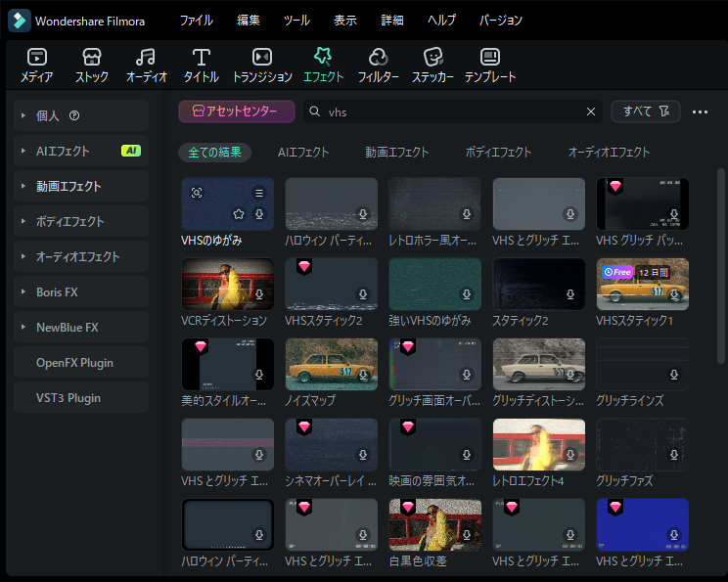Image resolution: width=728 pixels, height=582 pixels.
Task: Select the OpenFX Plugin entry
Action: (x=74, y=363)
